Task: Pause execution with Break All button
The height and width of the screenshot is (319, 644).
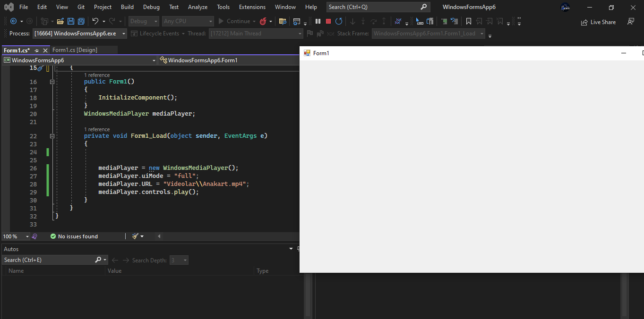Action: [x=318, y=21]
